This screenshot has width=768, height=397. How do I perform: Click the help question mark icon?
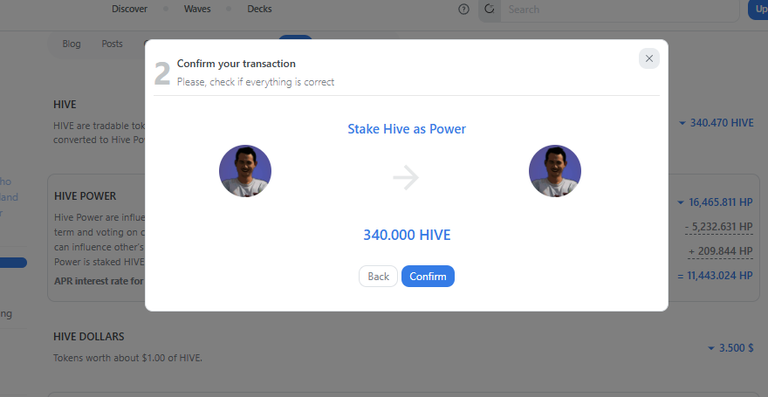(x=463, y=9)
